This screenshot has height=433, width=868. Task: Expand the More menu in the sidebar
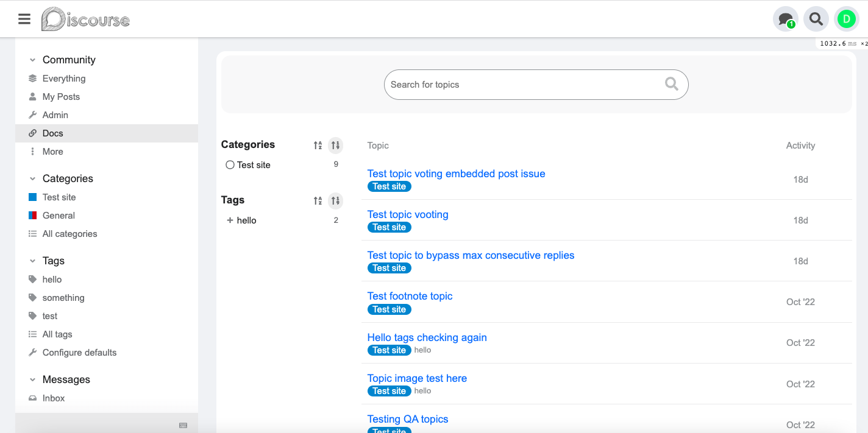[x=52, y=152]
